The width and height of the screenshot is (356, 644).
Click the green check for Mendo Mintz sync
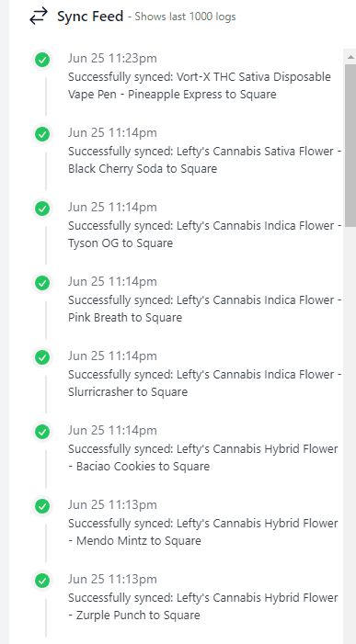[42, 506]
